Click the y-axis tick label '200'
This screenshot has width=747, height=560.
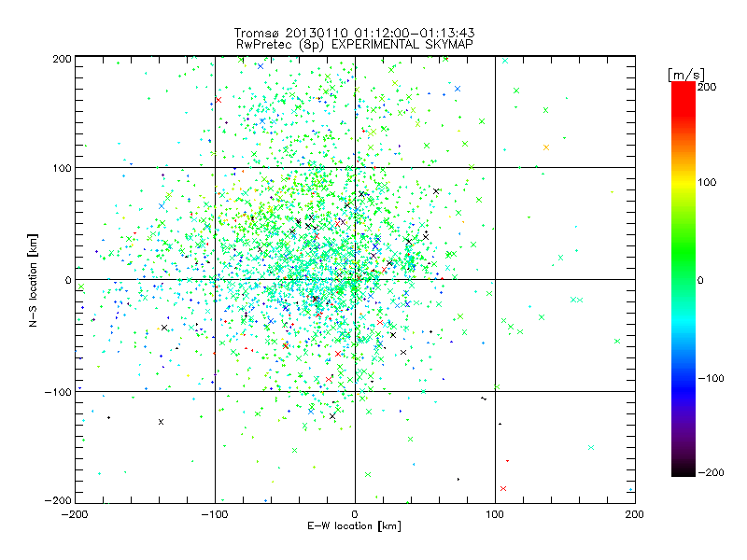point(62,59)
